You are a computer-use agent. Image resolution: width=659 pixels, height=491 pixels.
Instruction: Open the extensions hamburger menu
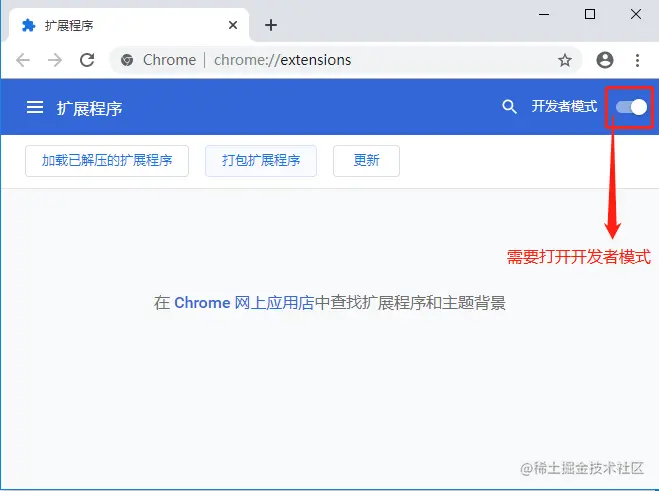35,107
